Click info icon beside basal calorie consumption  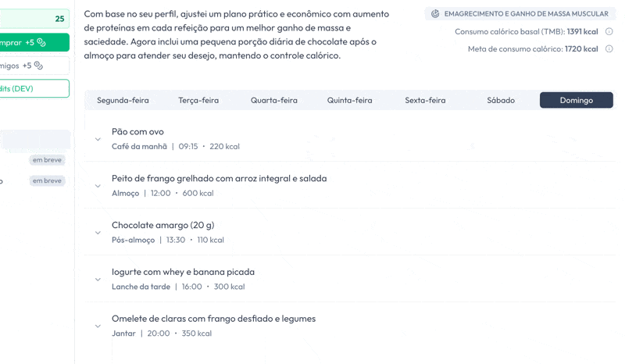(609, 32)
